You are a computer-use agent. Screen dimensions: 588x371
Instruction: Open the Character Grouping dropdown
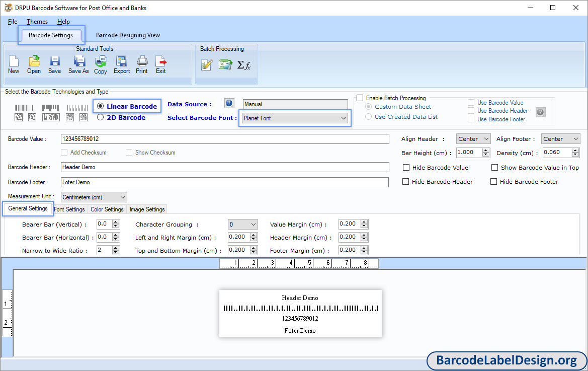(242, 225)
